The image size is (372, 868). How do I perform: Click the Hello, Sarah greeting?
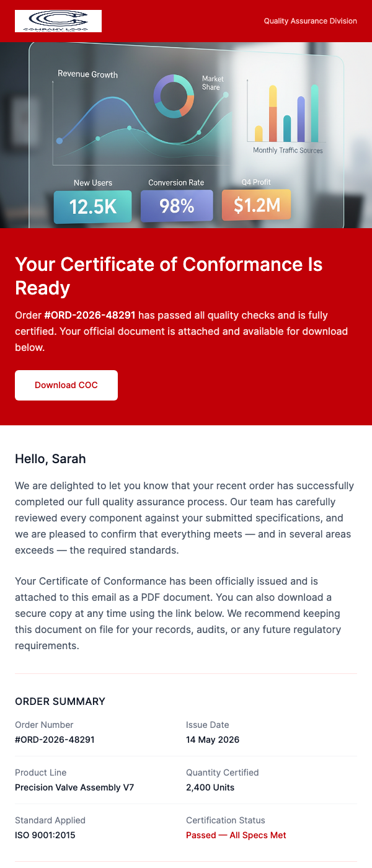pos(50,459)
